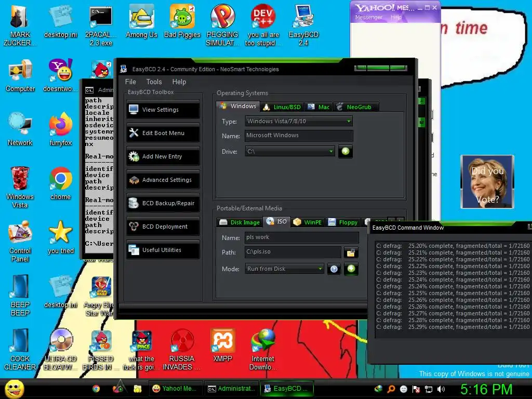Open the XMPP desktop icon
The width and height of the screenshot is (532, 399).
[x=222, y=345]
